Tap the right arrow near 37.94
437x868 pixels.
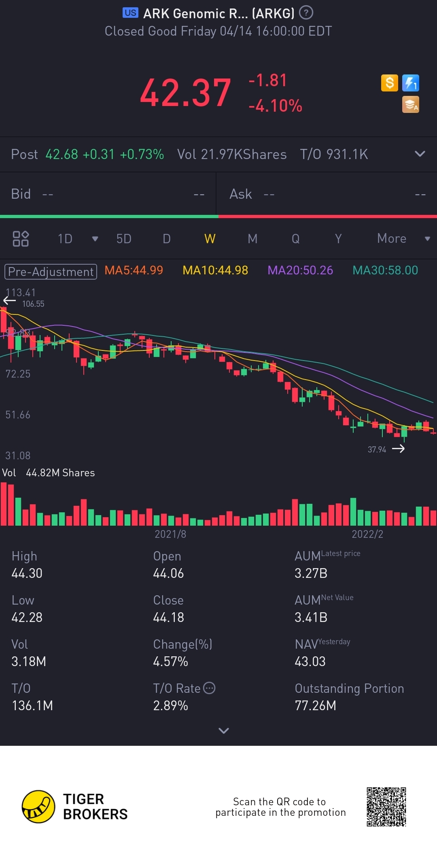pyautogui.click(x=398, y=448)
